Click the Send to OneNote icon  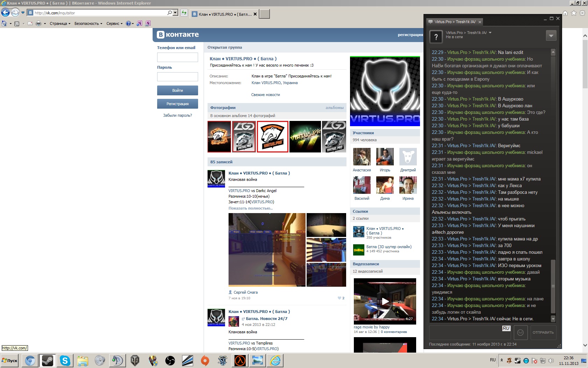click(x=139, y=23)
